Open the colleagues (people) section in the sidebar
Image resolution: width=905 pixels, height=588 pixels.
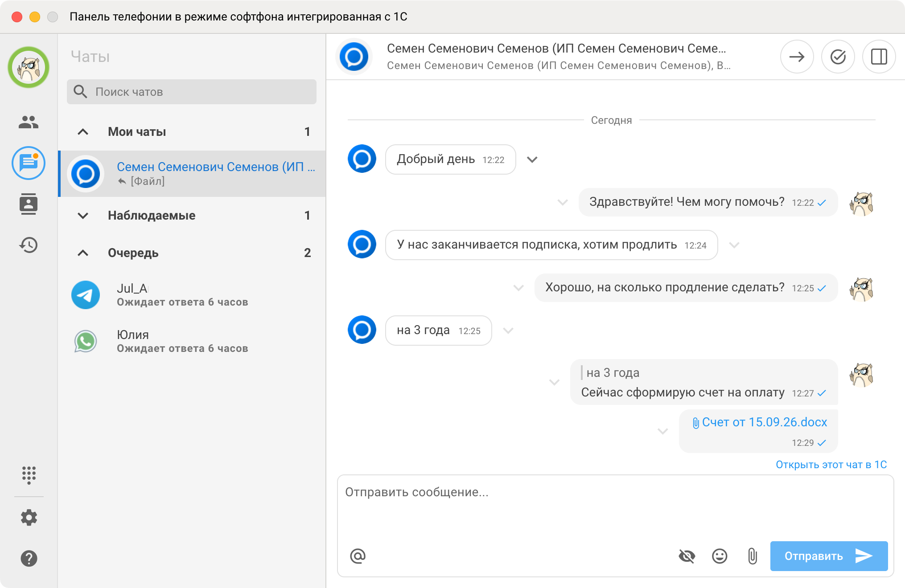pos(29,122)
